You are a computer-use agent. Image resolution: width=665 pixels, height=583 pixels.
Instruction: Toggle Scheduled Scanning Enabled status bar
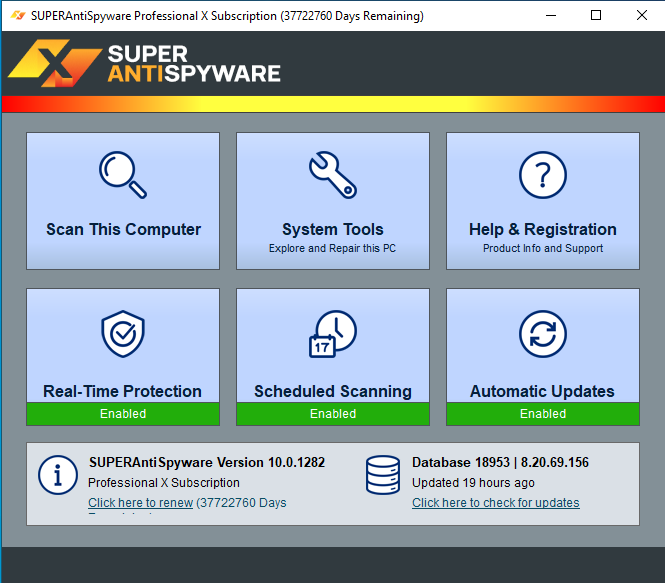(x=333, y=413)
